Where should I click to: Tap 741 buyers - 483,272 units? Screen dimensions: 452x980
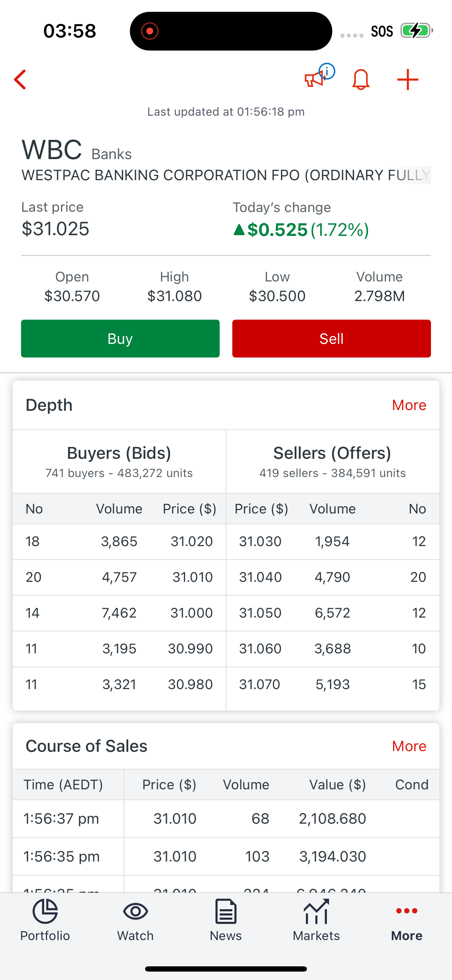[119, 473]
